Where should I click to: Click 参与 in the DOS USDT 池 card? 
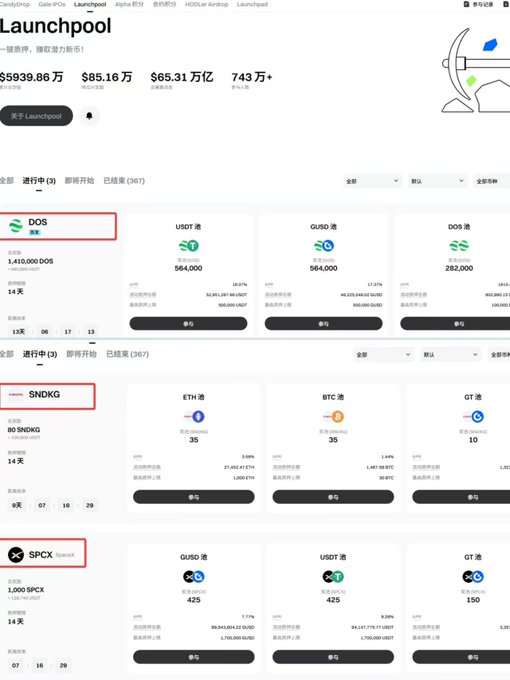[x=188, y=324]
